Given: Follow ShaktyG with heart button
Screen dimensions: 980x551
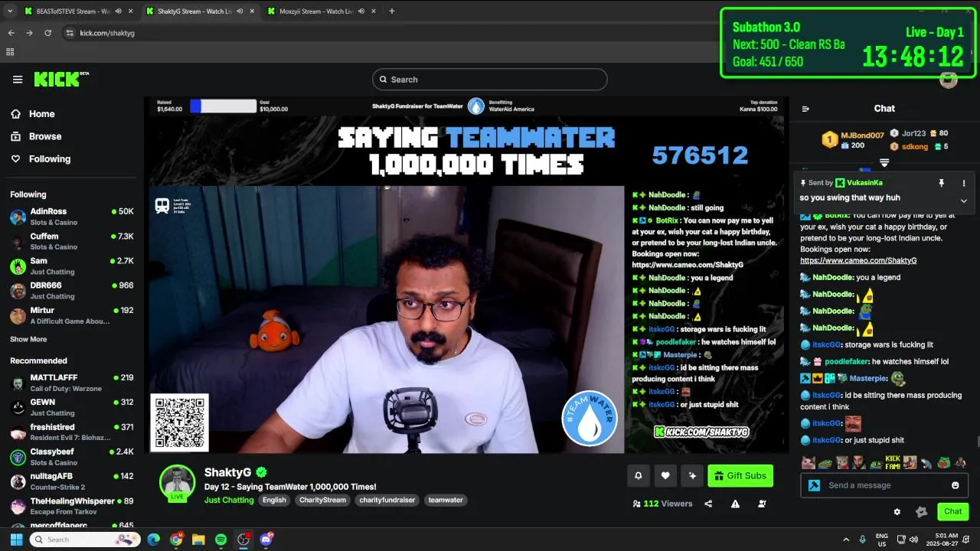Looking at the screenshot, I should 665,476.
